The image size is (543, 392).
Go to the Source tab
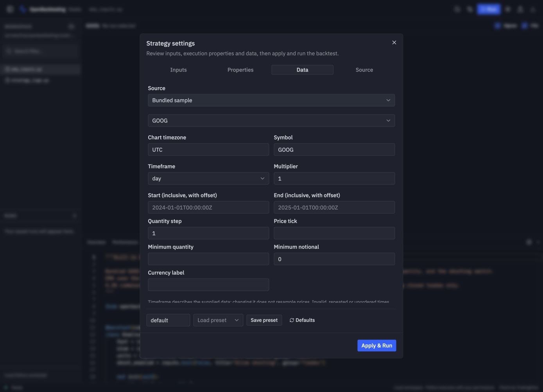pyautogui.click(x=364, y=70)
